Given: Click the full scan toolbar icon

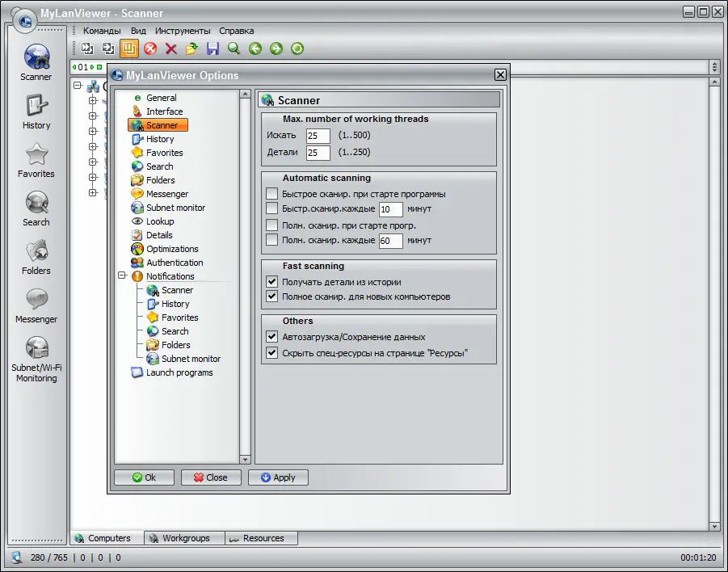Looking at the screenshot, I should (x=108, y=48).
